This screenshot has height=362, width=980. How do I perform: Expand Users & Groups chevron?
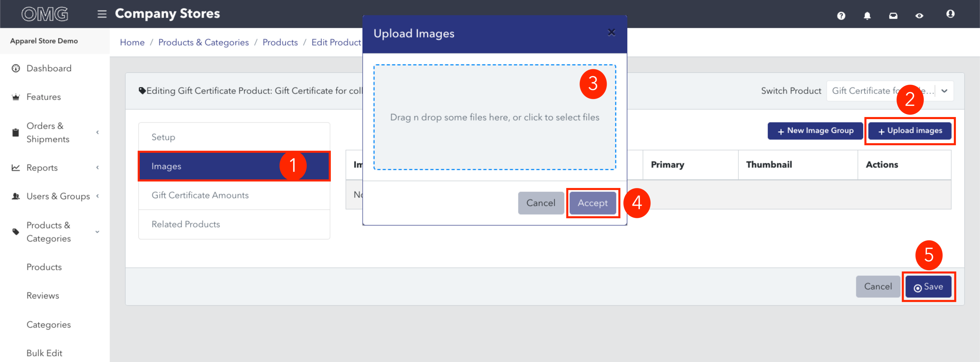coord(97,196)
